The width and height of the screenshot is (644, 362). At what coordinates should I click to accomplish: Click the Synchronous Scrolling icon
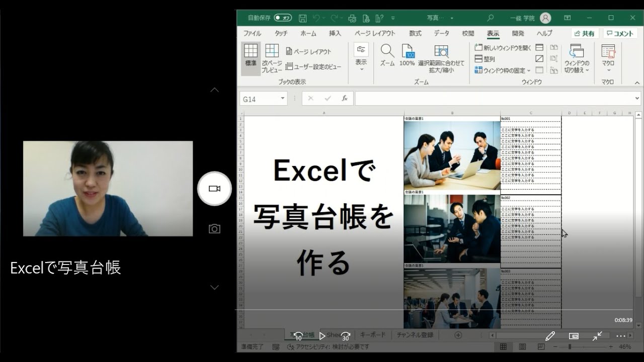coord(554,59)
